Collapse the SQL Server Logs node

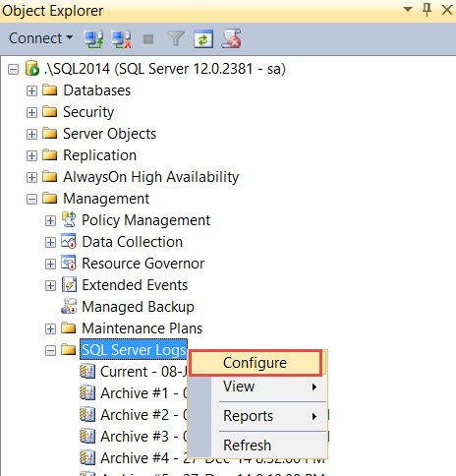coord(50,350)
